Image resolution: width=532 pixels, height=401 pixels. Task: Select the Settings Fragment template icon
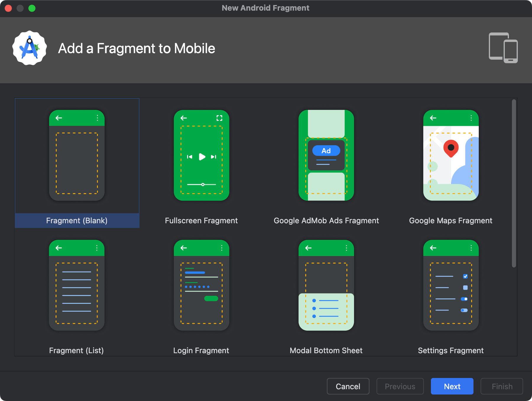click(451, 285)
